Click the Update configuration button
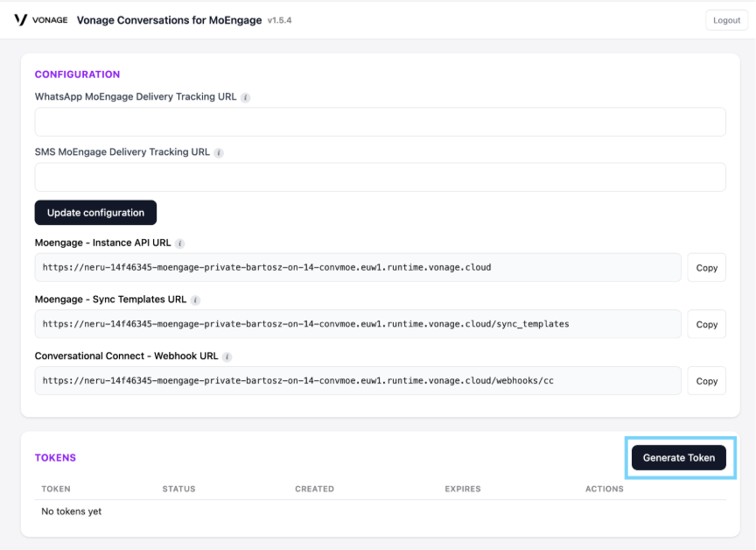 pyautogui.click(x=95, y=213)
